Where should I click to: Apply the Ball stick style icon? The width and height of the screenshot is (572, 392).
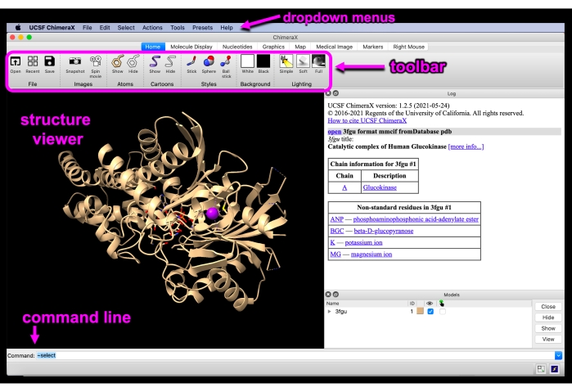[226, 61]
